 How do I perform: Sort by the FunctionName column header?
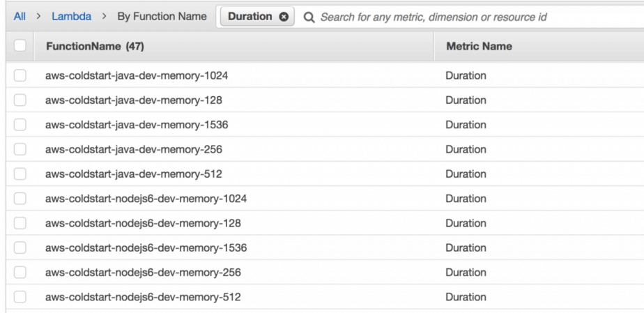pos(94,46)
